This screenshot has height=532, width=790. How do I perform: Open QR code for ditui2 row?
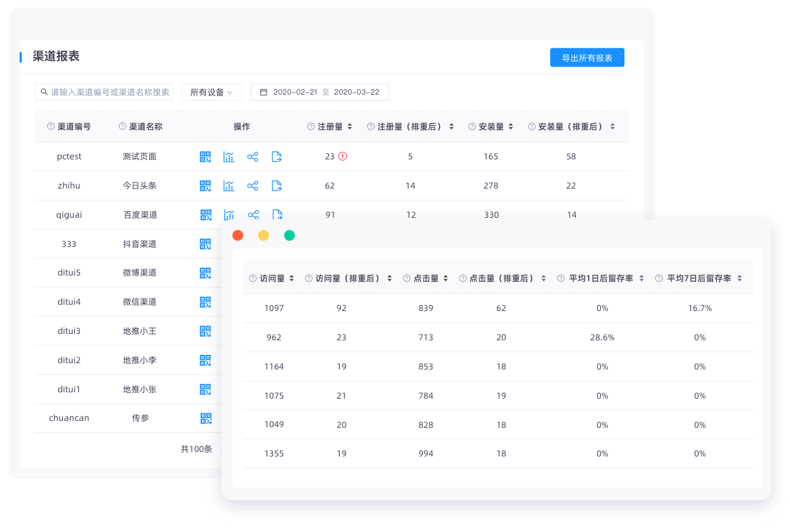point(205,361)
